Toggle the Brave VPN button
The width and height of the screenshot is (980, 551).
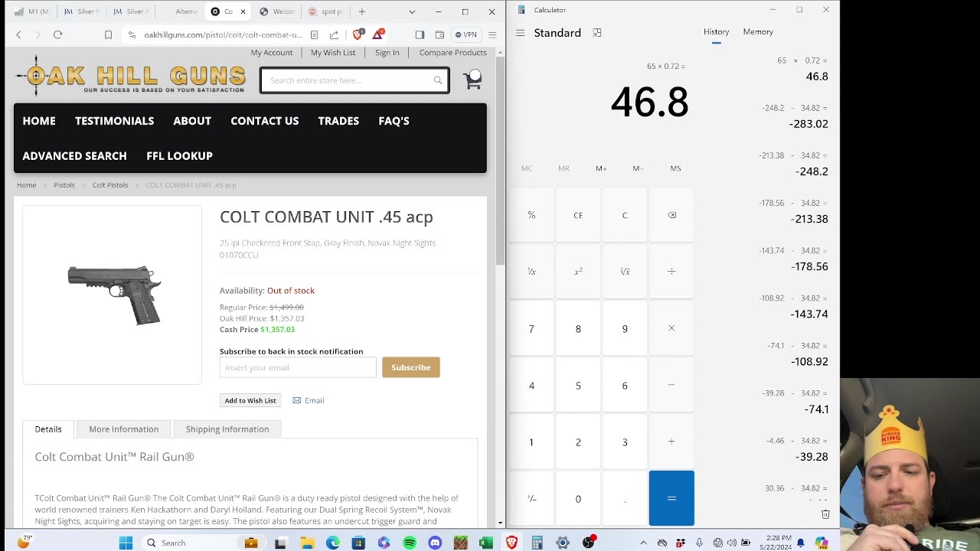(x=465, y=34)
